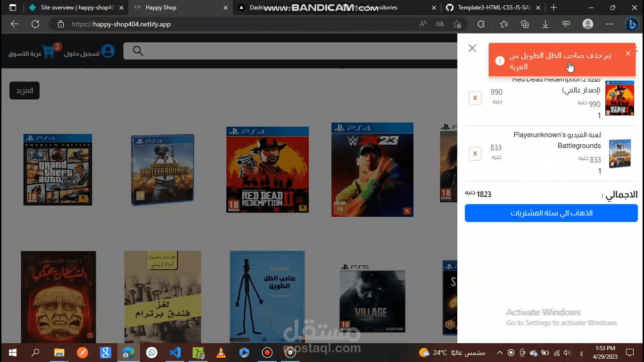Screen dimensions: 644x362
Task: Click the Read aloud icon
Action: point(423,24)
